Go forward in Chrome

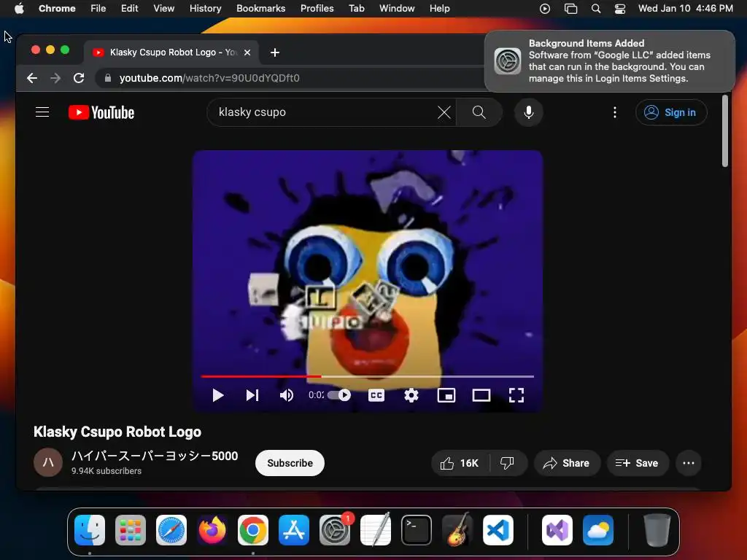tap(55, 78)
